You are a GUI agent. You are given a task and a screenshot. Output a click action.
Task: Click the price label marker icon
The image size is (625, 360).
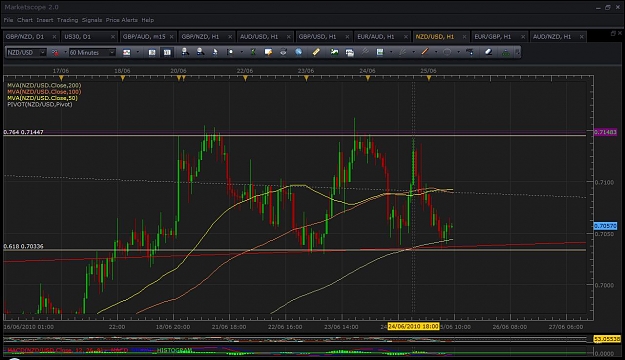click(470, 52)
